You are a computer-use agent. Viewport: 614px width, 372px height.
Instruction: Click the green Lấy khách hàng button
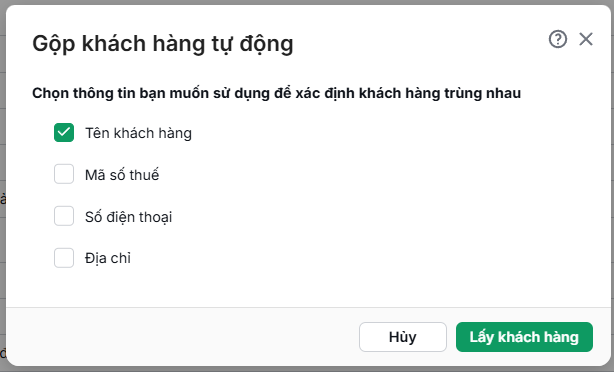coord(524,337)
